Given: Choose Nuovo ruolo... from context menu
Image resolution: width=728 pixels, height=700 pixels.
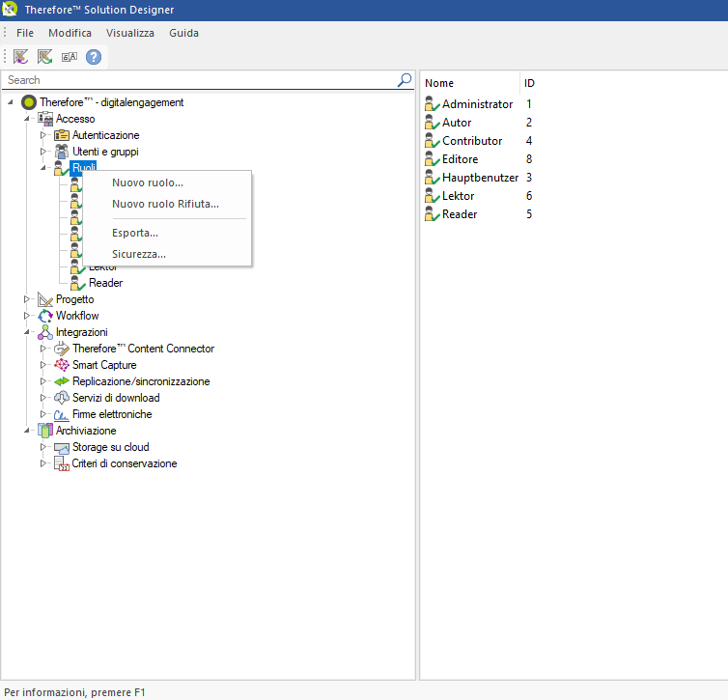Looking at the screenshot, I should (x=167, y=182).
